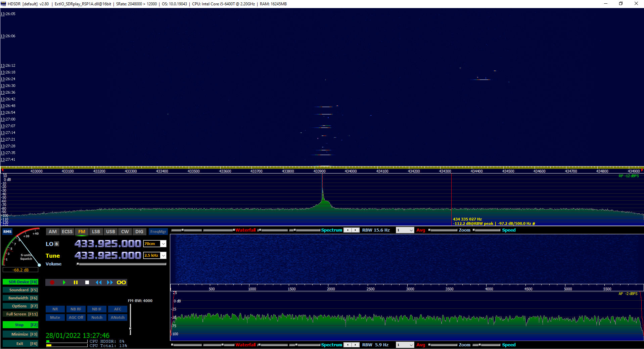Click the Minimize [F3] button
The image size is (644, 349).
(20, 334)
